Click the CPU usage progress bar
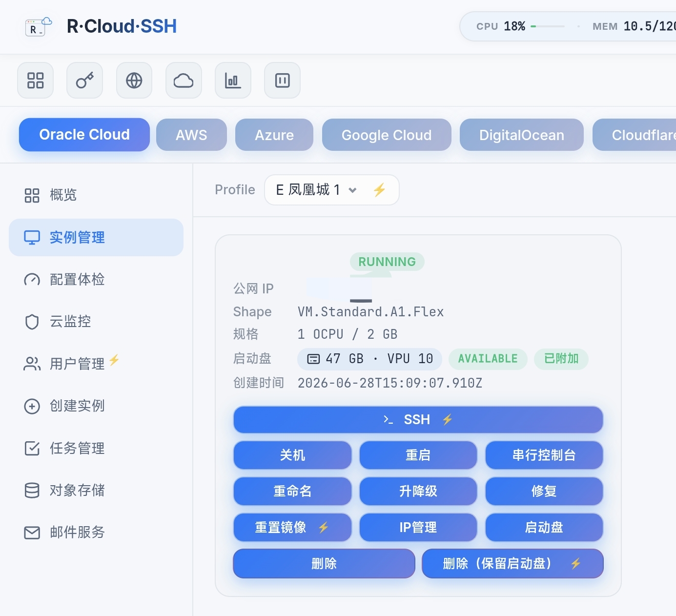This screenshot has height=616, width=676. (548, 26)
